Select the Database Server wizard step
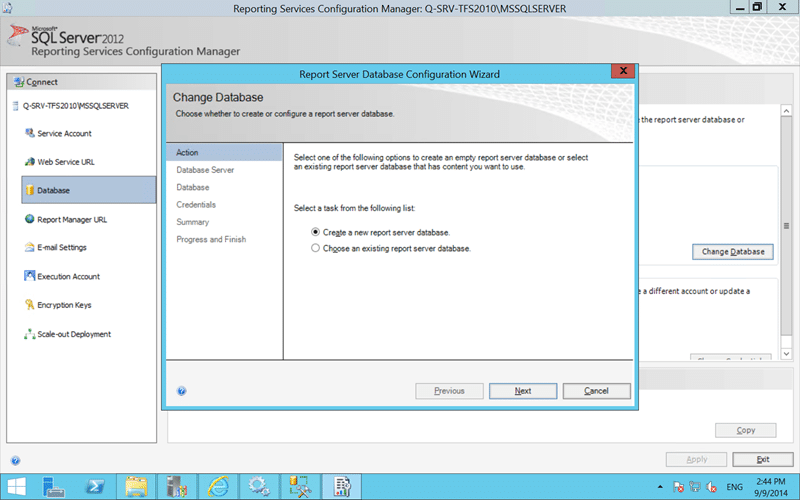The image size is (800, 500). point(205,170)
